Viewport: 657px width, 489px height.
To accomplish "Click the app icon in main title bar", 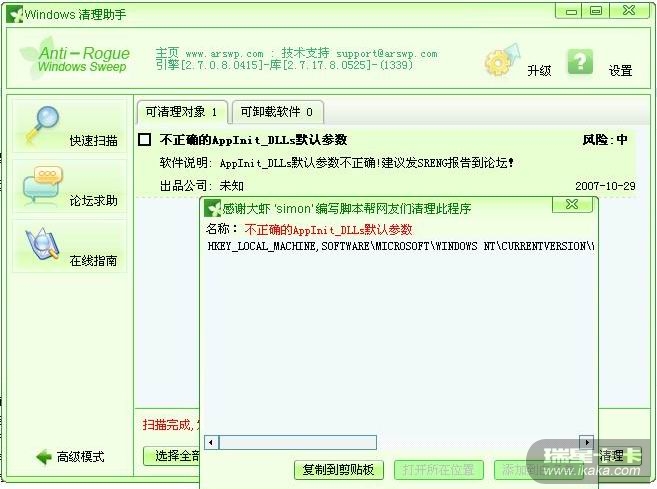I will click(x=14, y=14).
